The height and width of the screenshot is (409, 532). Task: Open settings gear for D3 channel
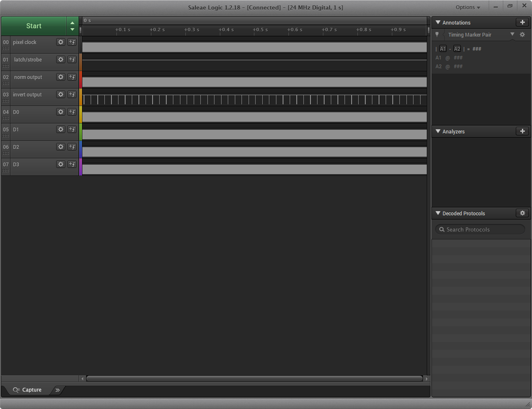click(61, 164)
